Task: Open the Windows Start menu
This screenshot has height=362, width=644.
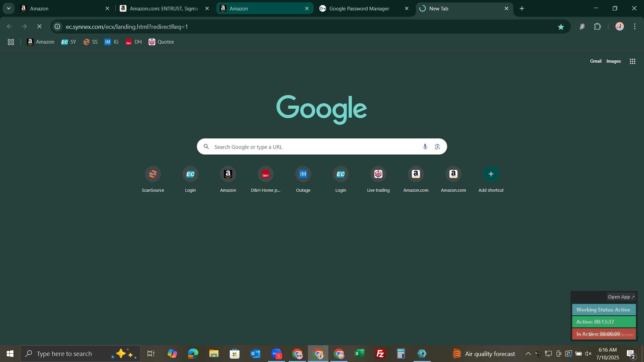Action: [x=10, y=354]
